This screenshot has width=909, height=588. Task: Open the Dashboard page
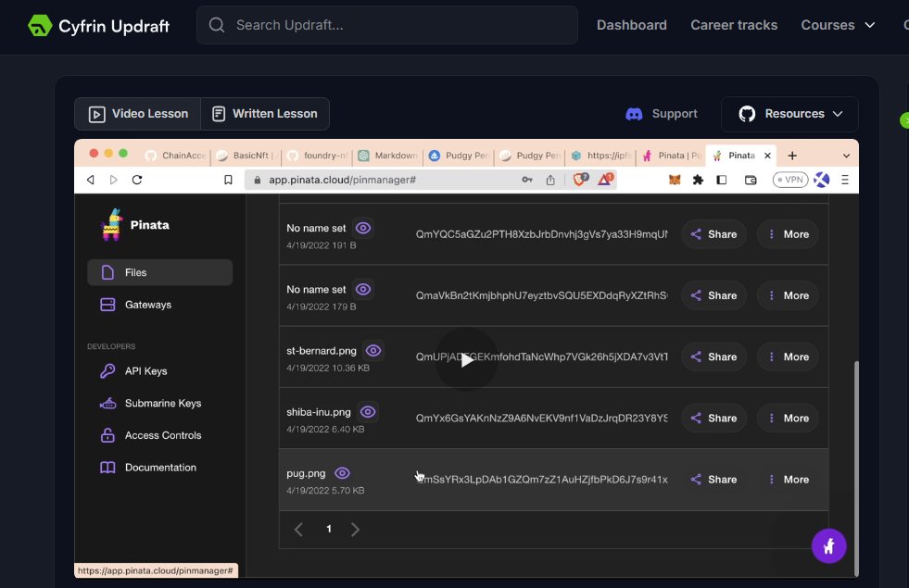[631, 25]
